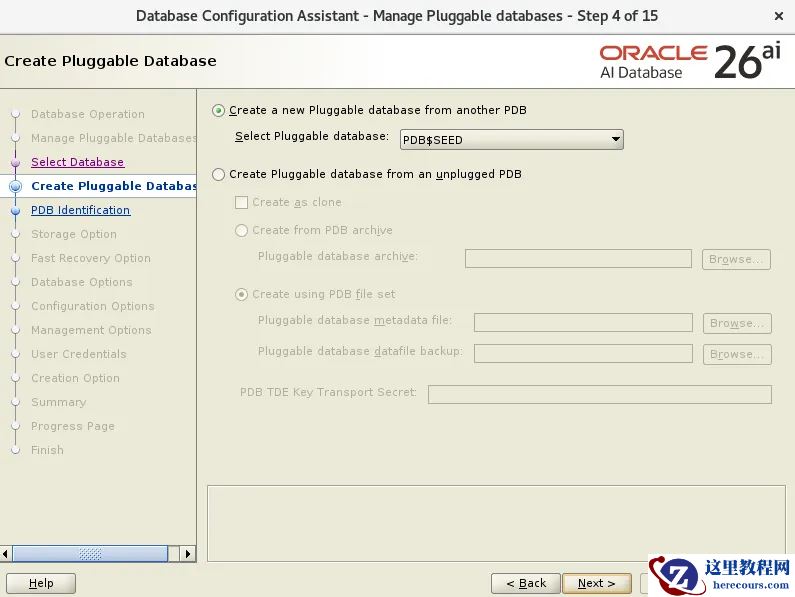Click the Pluggable database datafile backup field
The width and height of the screenshot is (795, 597).
(x=583, y=354)
